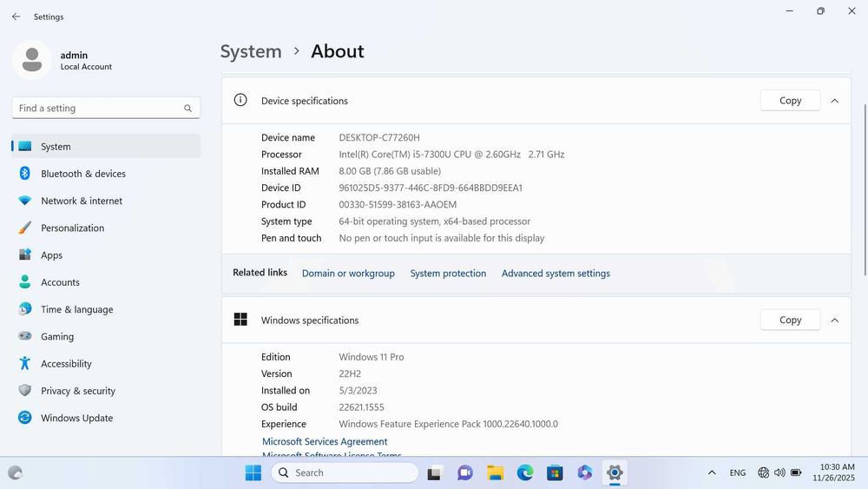Image resolution: width=868 pixels, height=489 pixels.
Task: Click the page vertical scrollbar
Action: (x=865, y=189)
